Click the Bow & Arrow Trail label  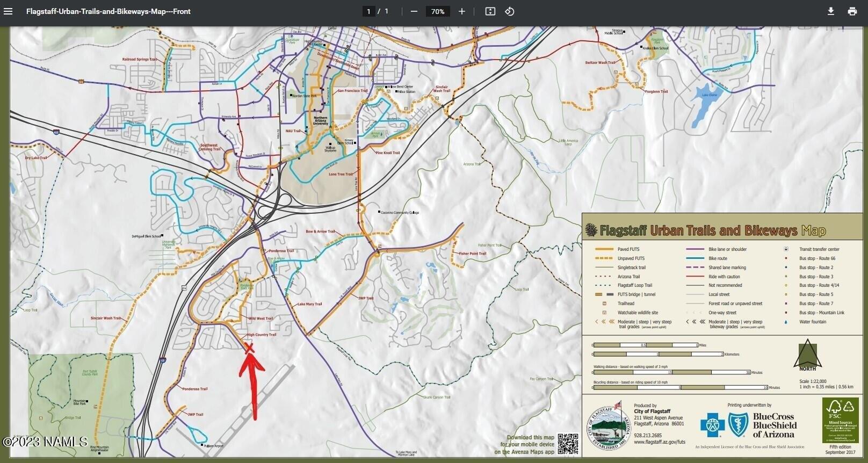coord(321,231)
